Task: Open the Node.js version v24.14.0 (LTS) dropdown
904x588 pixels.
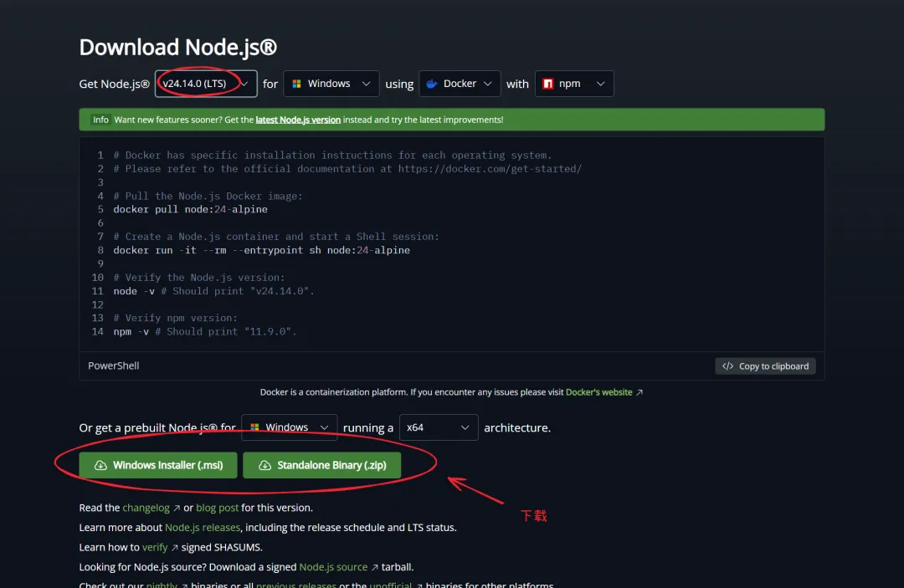Action: (206, 84)
